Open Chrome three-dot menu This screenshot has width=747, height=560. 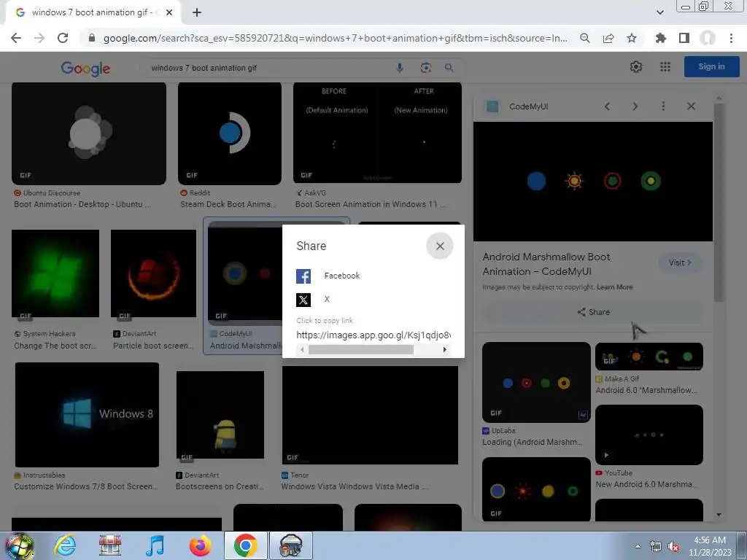(x=731, y=38)
